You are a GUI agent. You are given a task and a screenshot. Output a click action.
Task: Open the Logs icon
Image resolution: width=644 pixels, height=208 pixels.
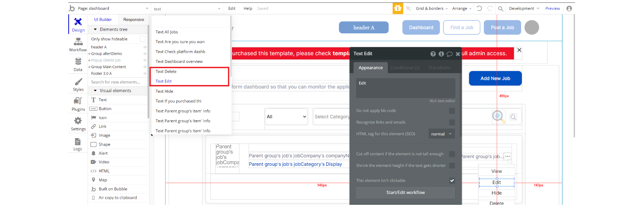coord(78,141)
